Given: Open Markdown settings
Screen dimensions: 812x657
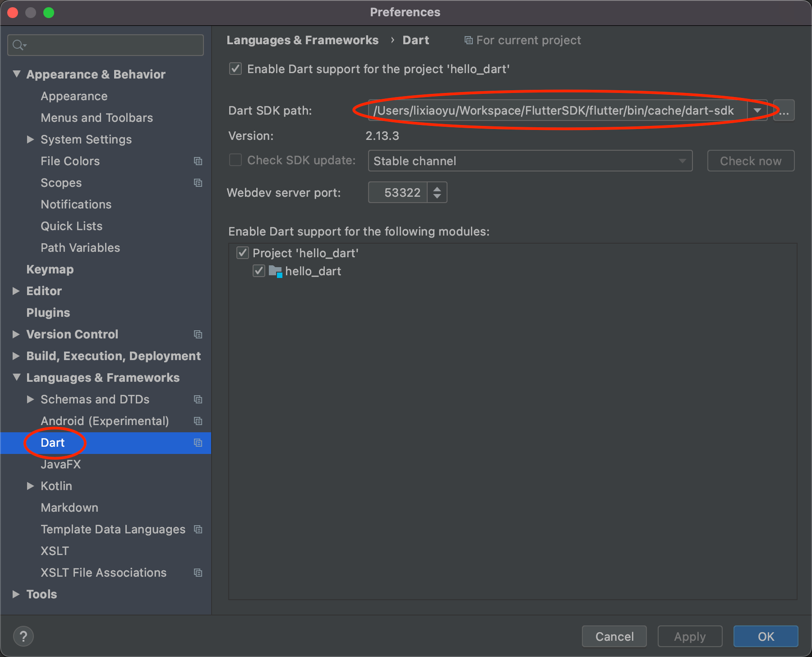Looking at the screenshot, I should [x=69, y=508].
